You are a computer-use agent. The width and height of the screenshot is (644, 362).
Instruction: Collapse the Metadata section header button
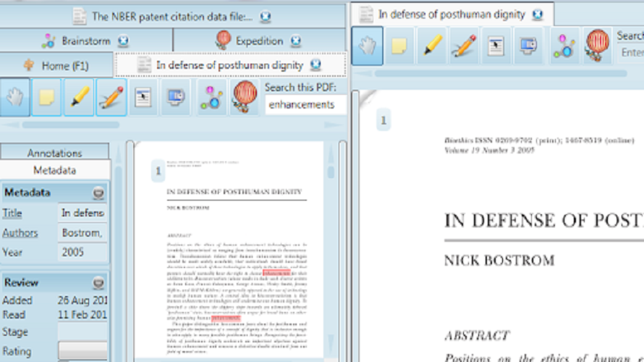[x=98, y=193]
